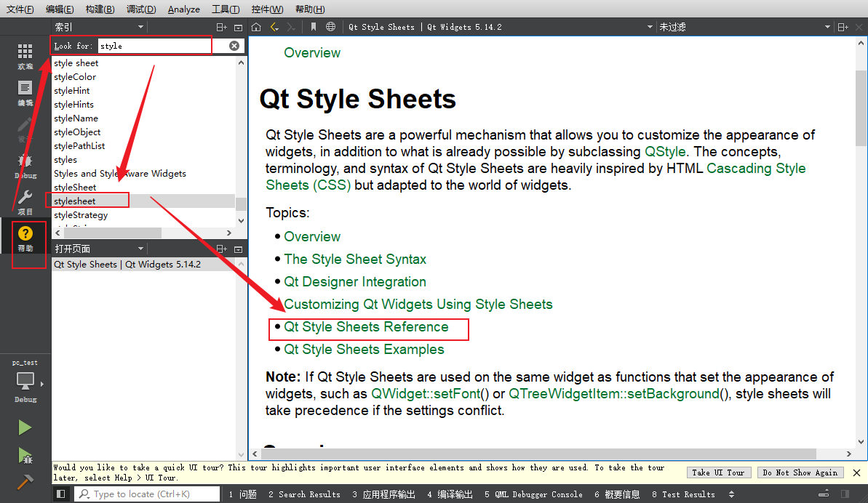Clear the Look for search field
This screenshot has width=868, height=503.
click(234, 46)
